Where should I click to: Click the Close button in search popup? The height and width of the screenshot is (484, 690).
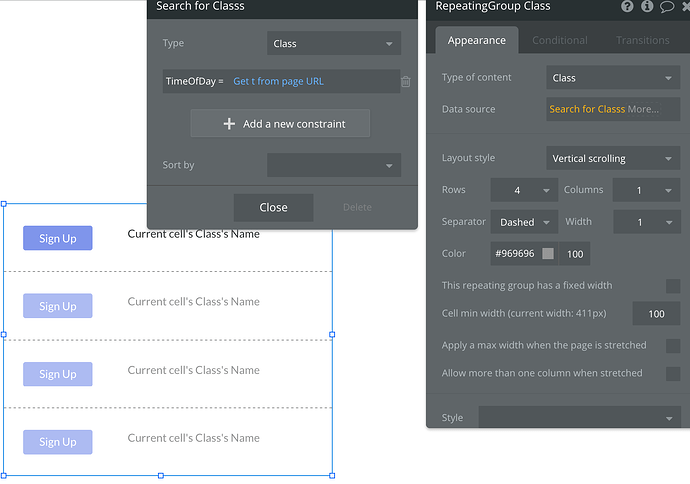coord(273,207)
